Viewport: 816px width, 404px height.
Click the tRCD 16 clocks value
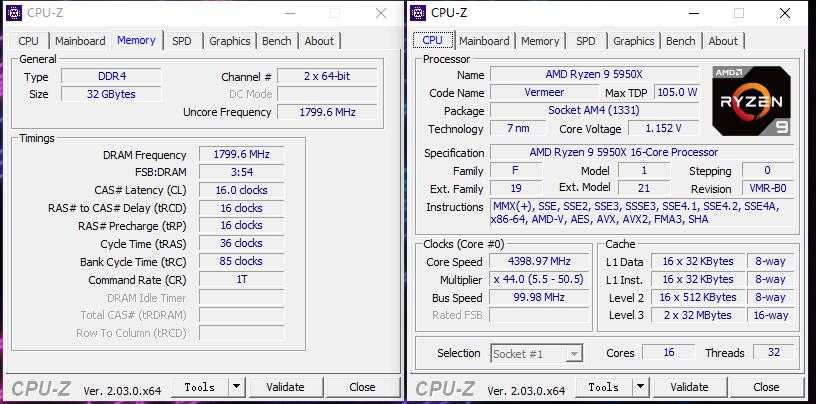tap(241, 208)
